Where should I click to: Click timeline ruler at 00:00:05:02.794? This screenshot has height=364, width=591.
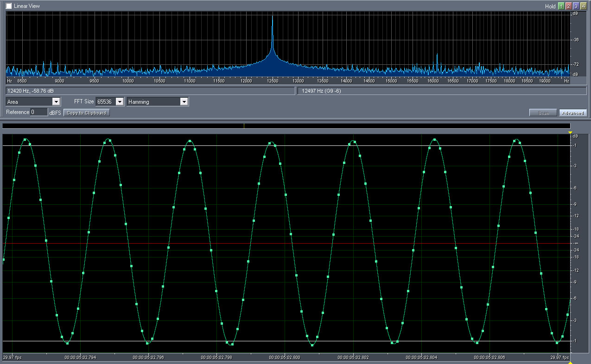click(80, 358)
